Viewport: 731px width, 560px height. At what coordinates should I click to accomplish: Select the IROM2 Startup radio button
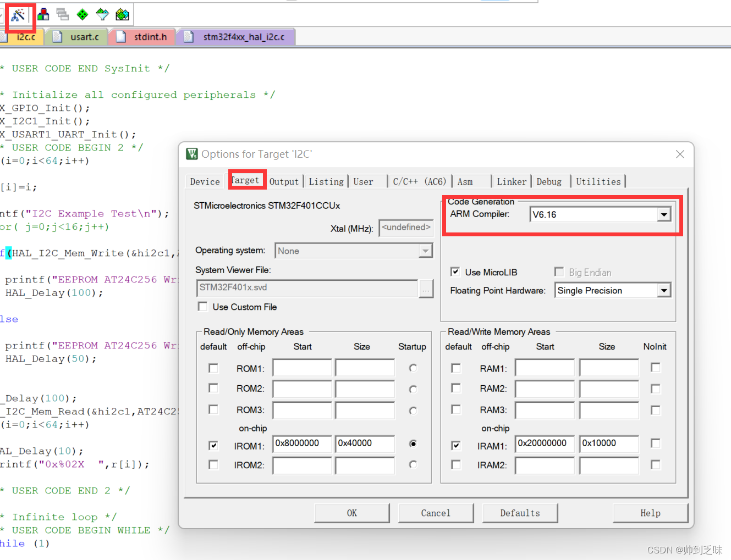pos(413,464)
